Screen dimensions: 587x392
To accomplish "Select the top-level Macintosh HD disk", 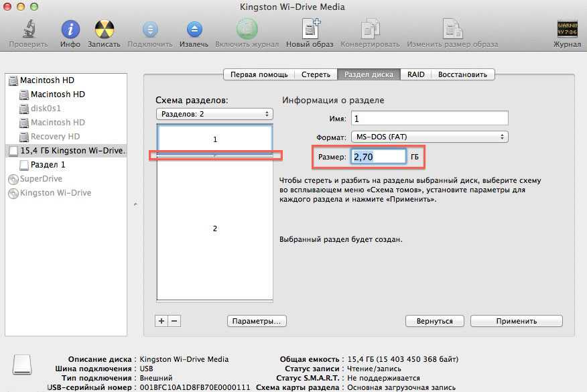I will click(47, 80).
